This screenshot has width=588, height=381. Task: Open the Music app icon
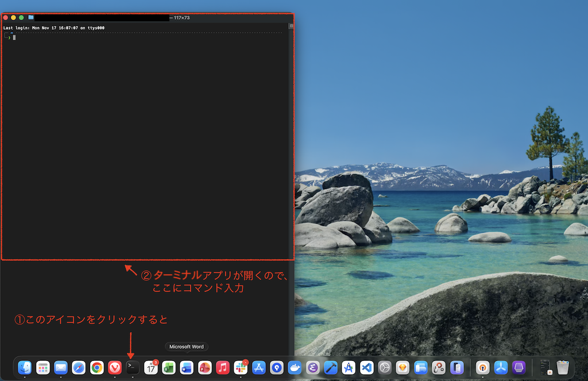coord(223,367)
